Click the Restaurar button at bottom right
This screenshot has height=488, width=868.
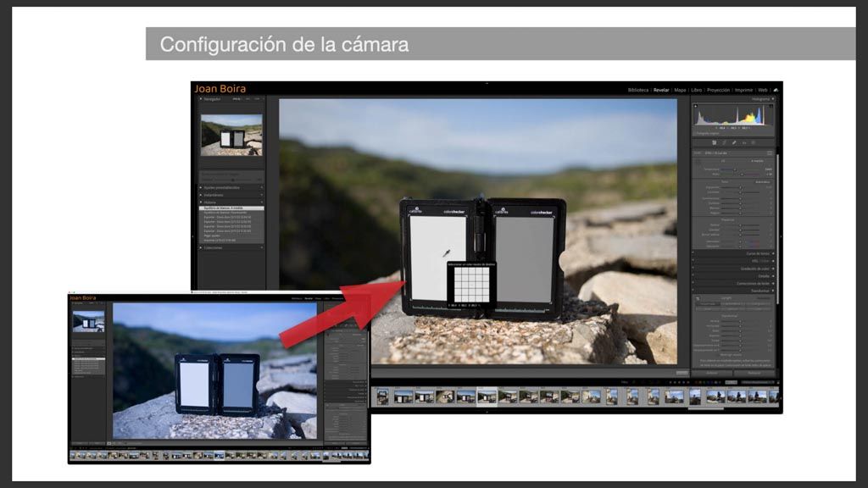coord(754,373)
